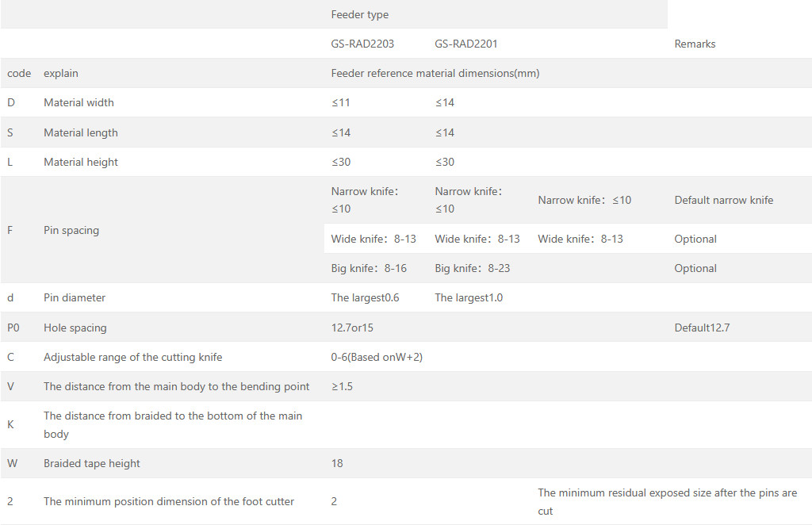
Task: Select the '0-6(Based onW+2)' value
Action: (x=377, y=358)
